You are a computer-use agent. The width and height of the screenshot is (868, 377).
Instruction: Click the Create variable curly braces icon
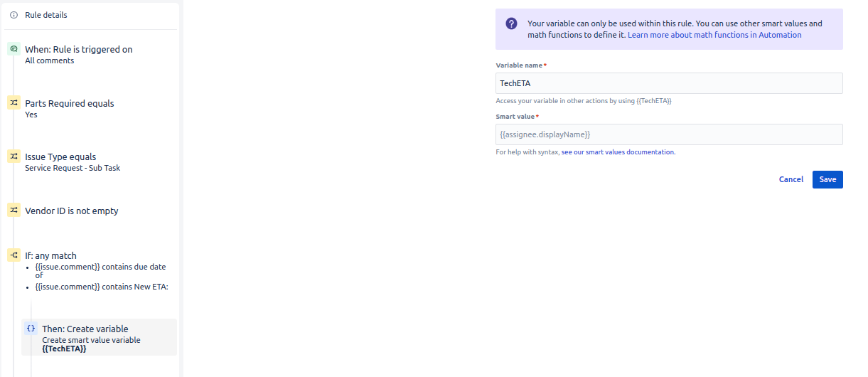31,329
